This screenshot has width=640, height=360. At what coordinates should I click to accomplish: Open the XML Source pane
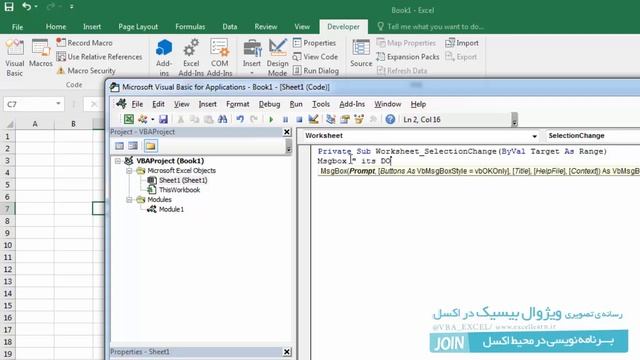click(361, 53)
